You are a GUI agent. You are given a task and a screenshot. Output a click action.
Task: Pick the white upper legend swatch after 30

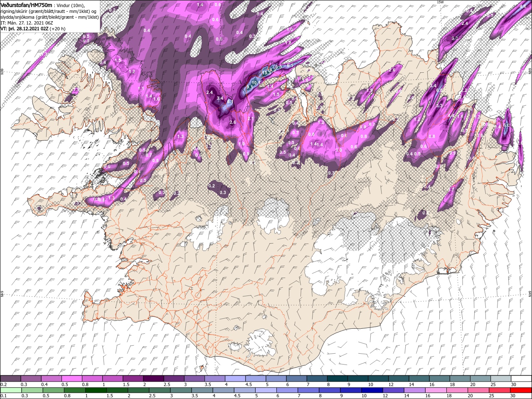521,379
